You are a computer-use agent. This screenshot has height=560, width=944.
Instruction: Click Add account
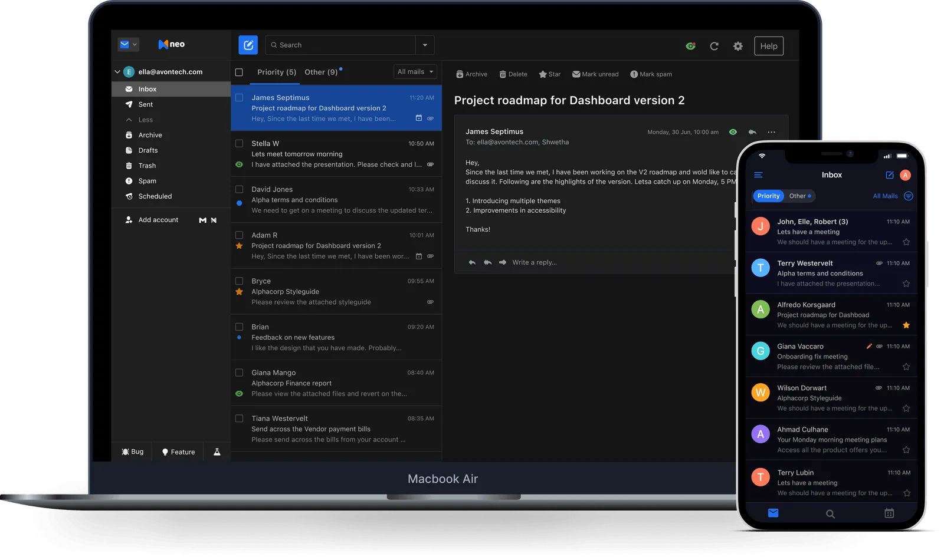click(152, 220)
